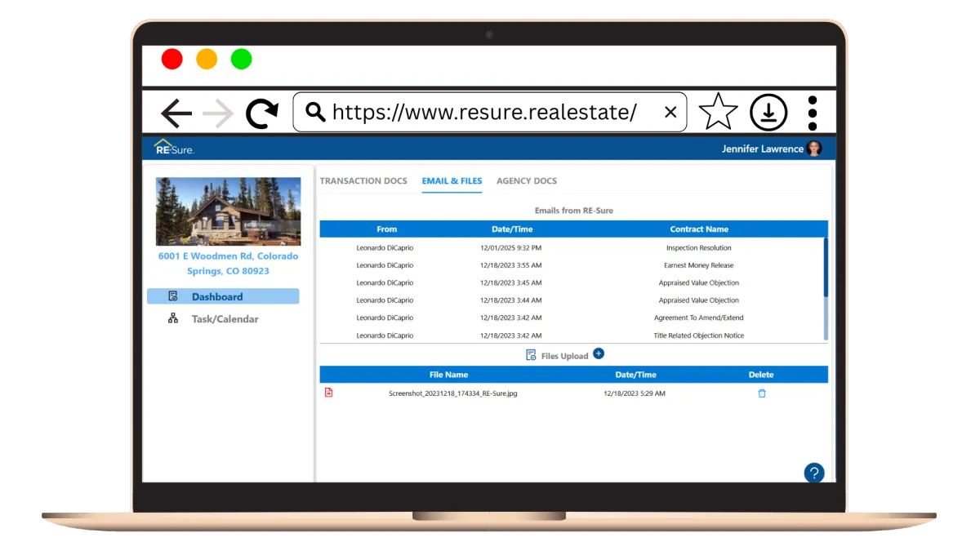Click the green window dot
Screen dimensions: 980x551
pos(241,59)
